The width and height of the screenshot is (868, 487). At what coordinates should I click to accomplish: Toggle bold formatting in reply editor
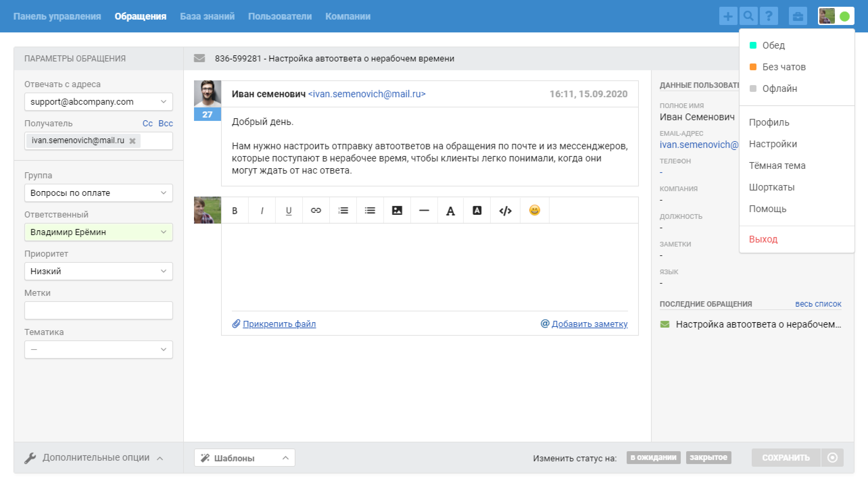(x=235, y=210)
